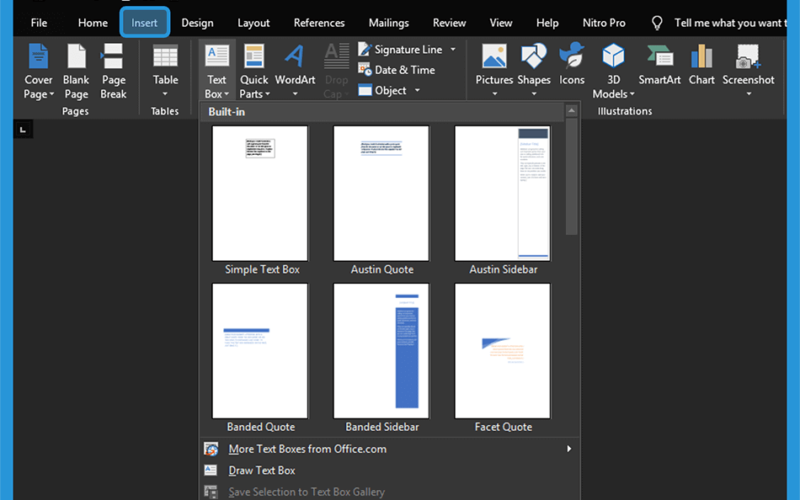The image size is (800, 500).
Task: Insert 3D Models
Action: (x=613, y=71)
